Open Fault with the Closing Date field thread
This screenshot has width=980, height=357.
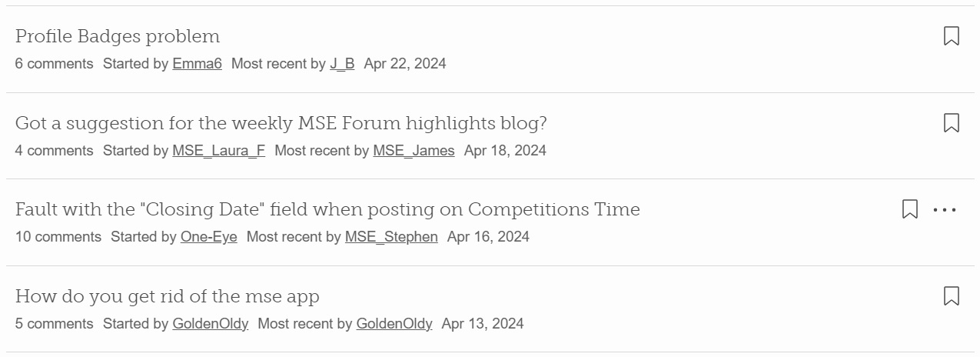coord(327,209)
